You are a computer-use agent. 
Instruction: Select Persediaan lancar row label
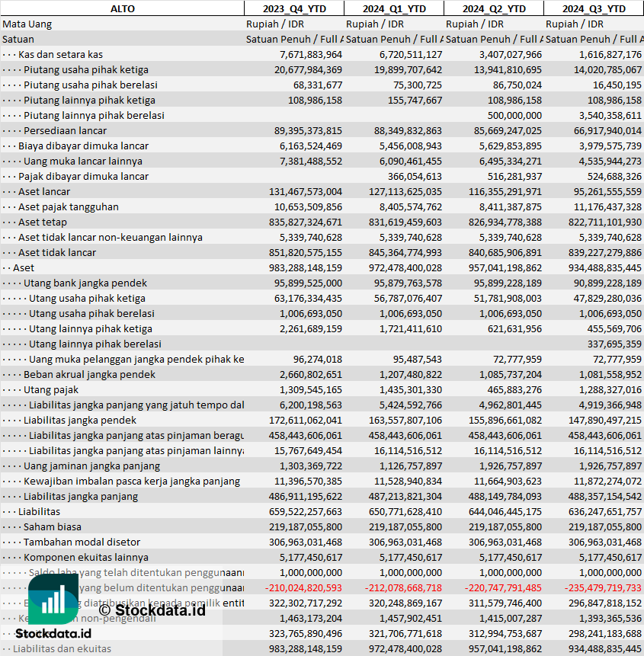tap(65, 130)
